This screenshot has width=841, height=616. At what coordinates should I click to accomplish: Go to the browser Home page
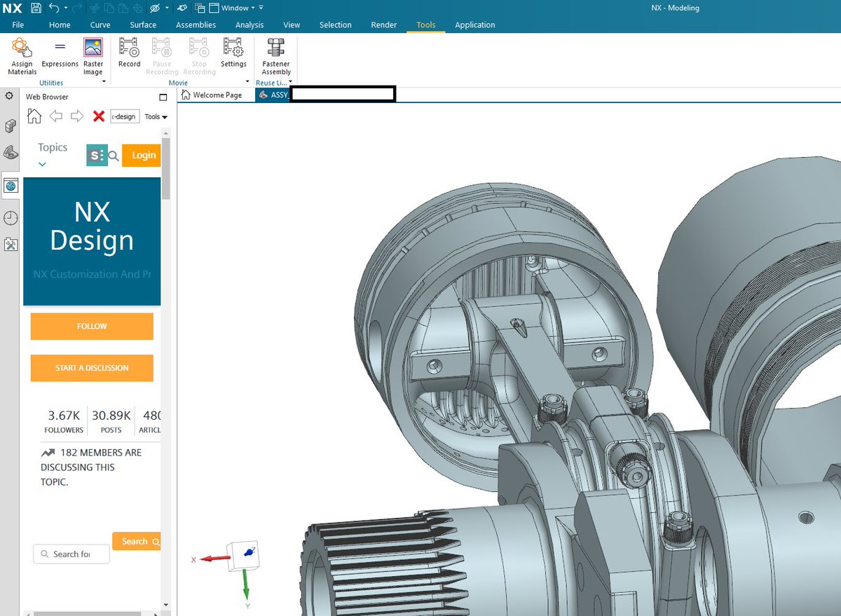click(34, 116)
